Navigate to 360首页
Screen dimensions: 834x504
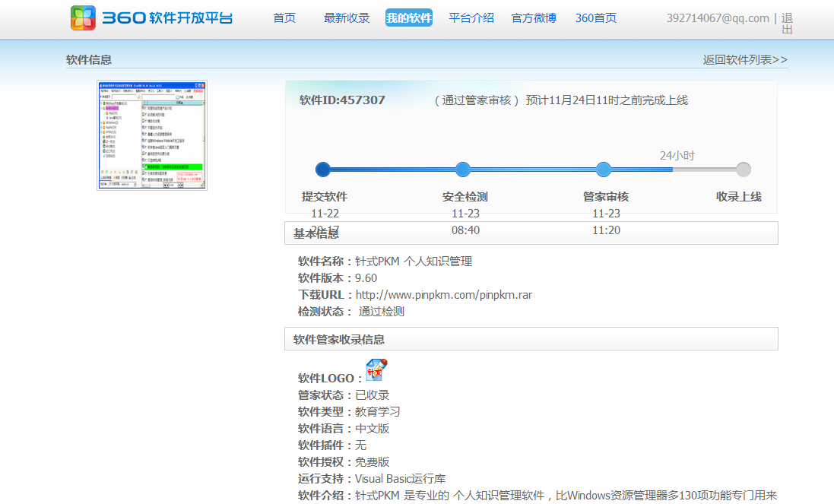(596, 18)
